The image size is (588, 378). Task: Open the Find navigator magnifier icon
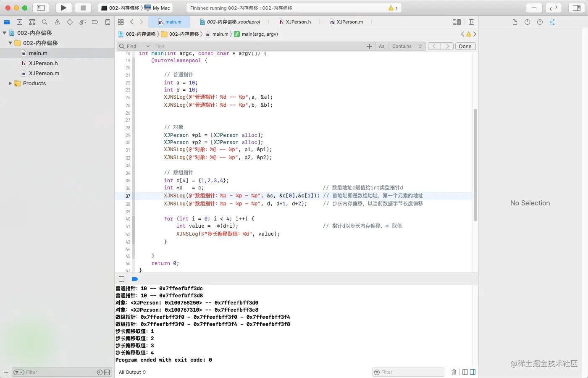pos(45,22)
